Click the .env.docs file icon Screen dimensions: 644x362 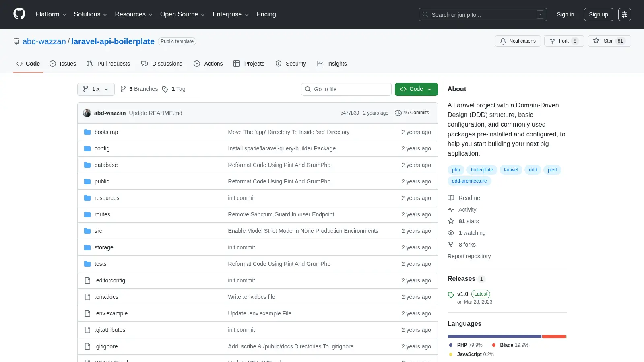click(87, 297)
